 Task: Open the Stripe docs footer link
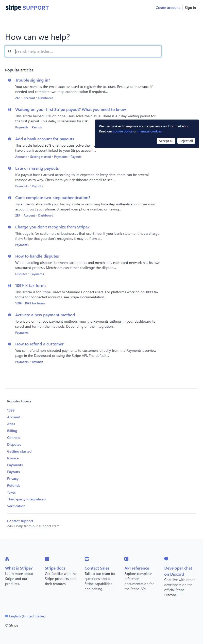pos(55,568)
